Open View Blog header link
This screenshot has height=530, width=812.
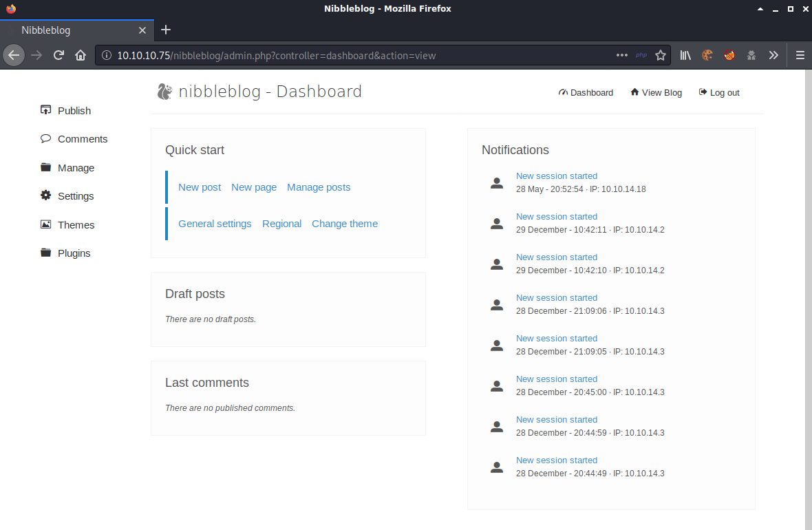(x=656, y=93)
